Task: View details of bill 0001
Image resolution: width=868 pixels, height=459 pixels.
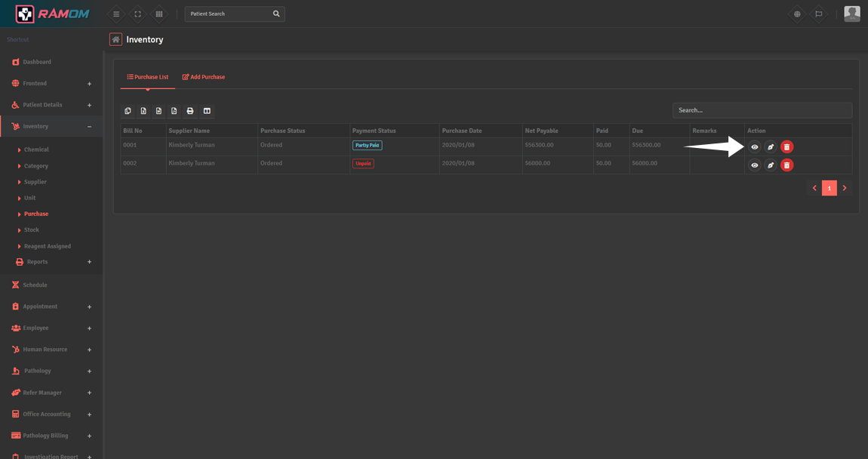Action: [x=754, y=147]
